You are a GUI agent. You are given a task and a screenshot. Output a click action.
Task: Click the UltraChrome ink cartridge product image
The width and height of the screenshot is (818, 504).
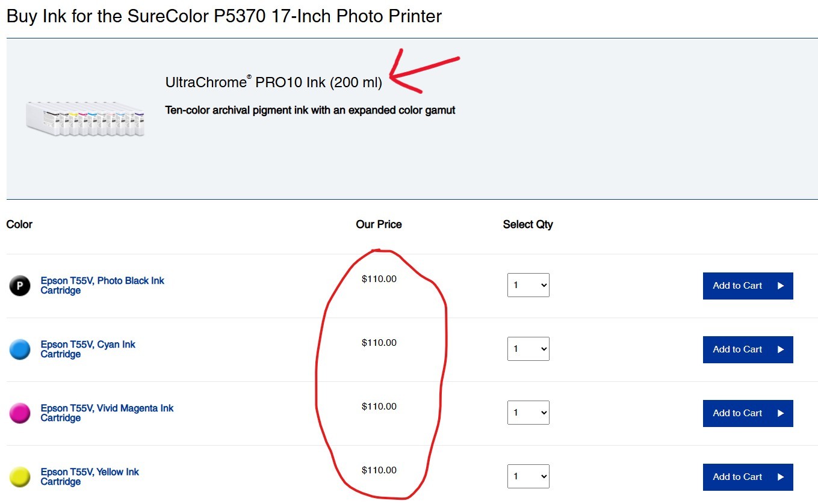coord(84,118)
